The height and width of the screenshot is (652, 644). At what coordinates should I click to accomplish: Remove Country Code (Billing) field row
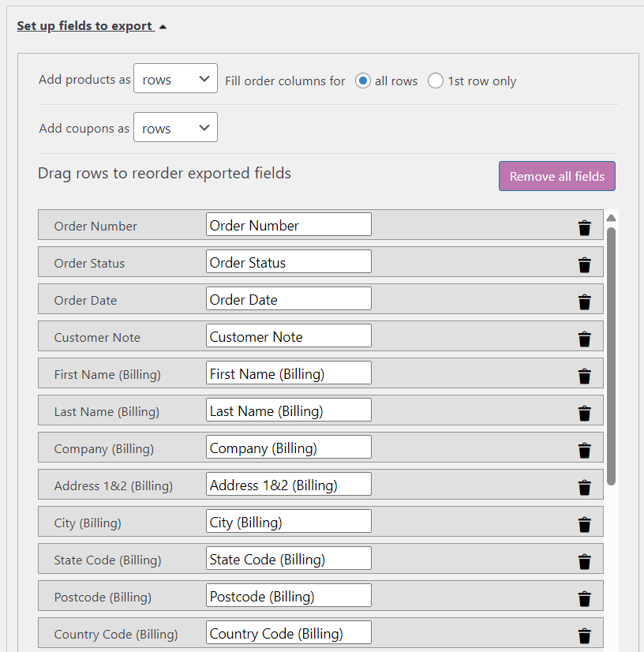click(584, 636)
